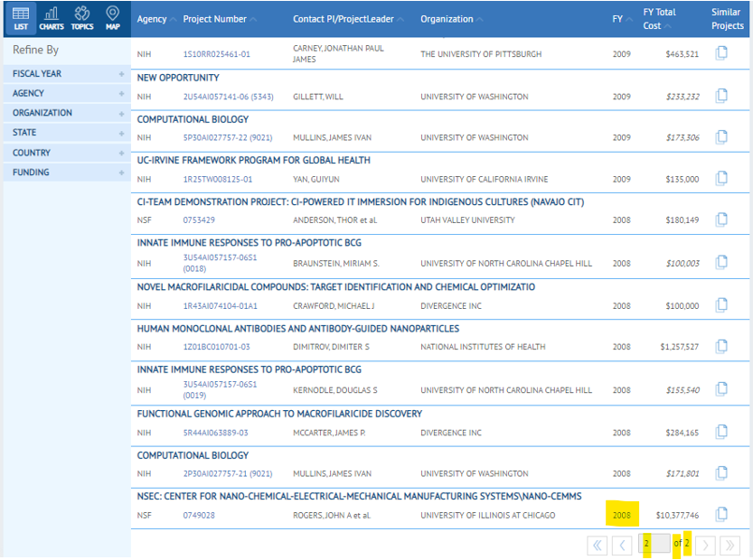Sort results by Project Number column
753x560 pixels.
(220, 19)
